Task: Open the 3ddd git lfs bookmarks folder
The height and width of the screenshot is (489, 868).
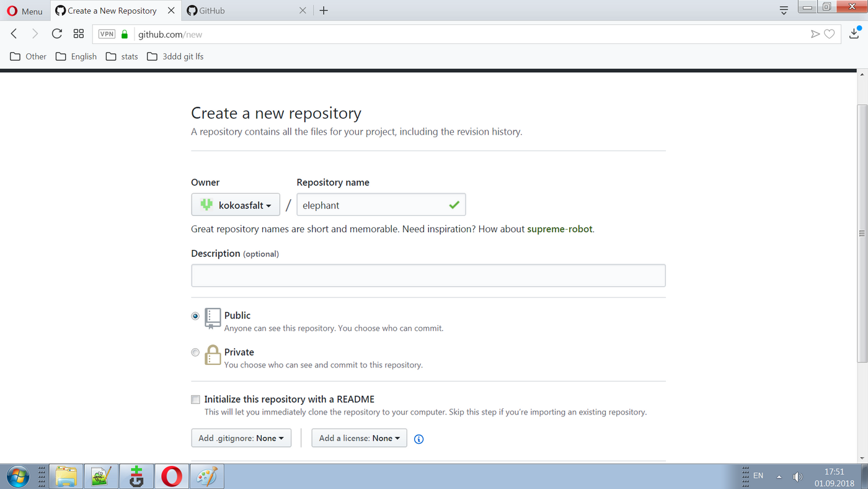Action: 175,56
